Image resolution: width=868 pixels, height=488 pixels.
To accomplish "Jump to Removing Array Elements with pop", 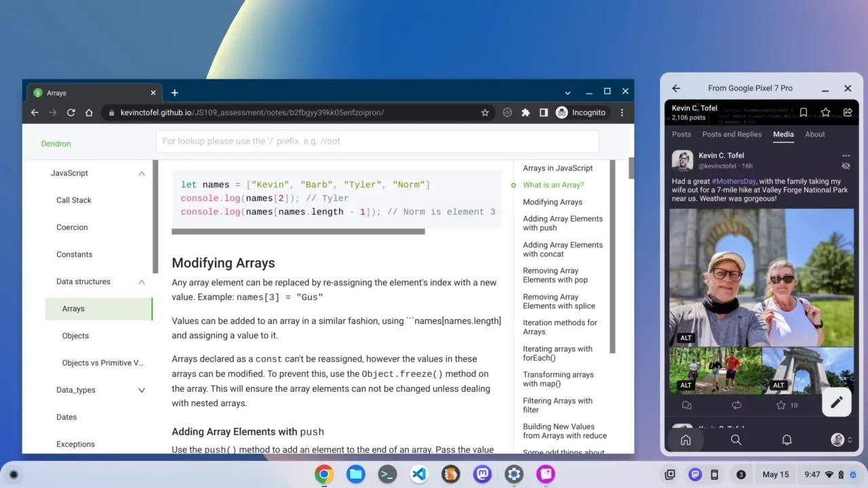I will coord(555,275).
